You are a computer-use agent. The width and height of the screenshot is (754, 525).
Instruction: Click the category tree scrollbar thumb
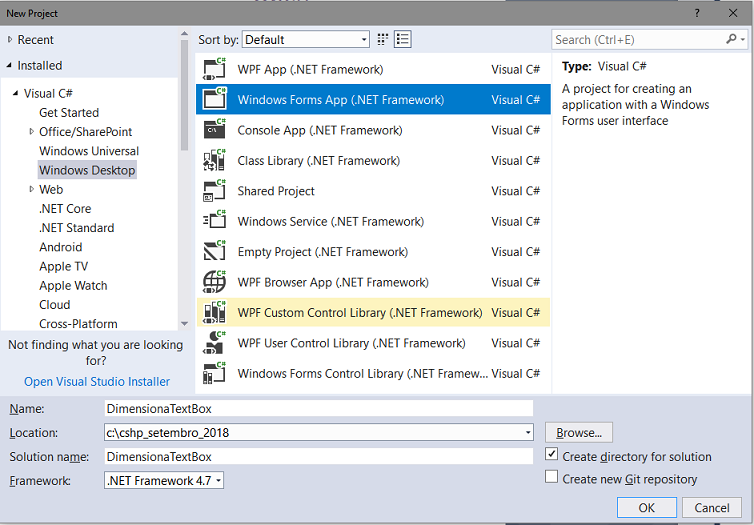[x=185, y=95]
